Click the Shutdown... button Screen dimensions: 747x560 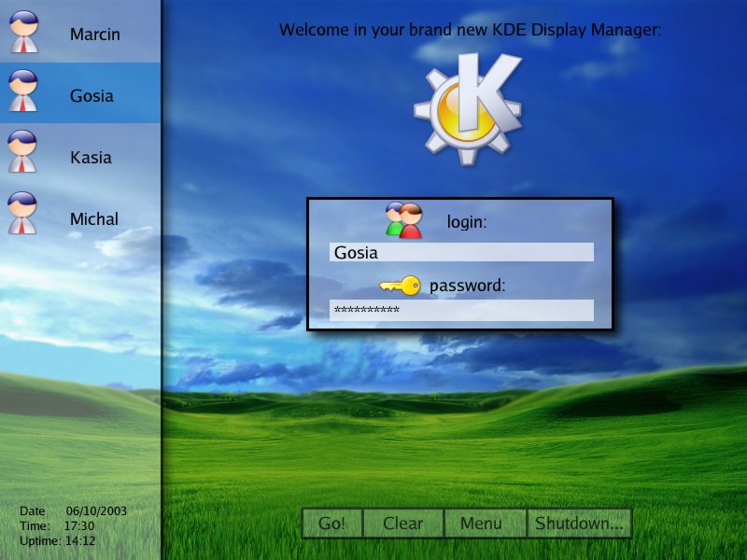click(579, 524)
